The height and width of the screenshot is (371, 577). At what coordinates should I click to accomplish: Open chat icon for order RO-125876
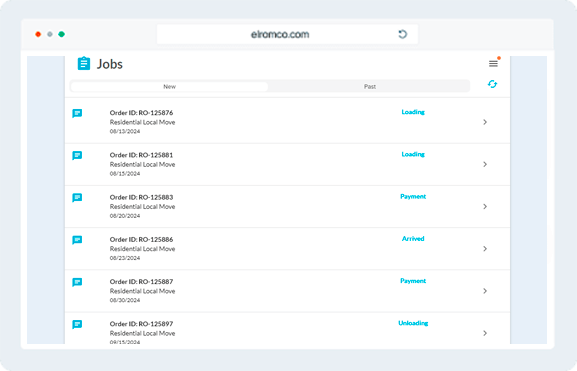click(x=77, y=113)
